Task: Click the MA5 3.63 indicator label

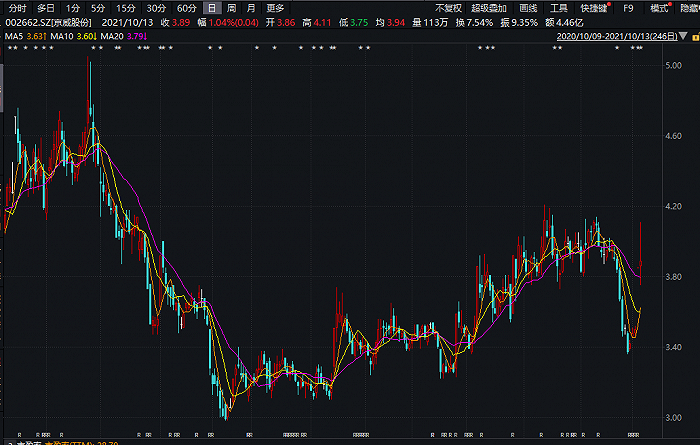Action: coord(25,36)
